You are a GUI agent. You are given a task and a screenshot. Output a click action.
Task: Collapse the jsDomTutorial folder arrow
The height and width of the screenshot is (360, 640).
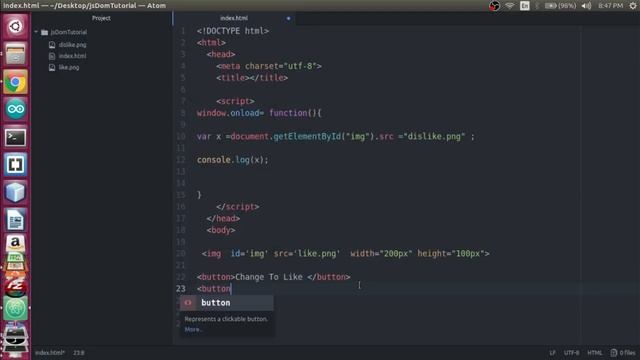pos(36,32)
